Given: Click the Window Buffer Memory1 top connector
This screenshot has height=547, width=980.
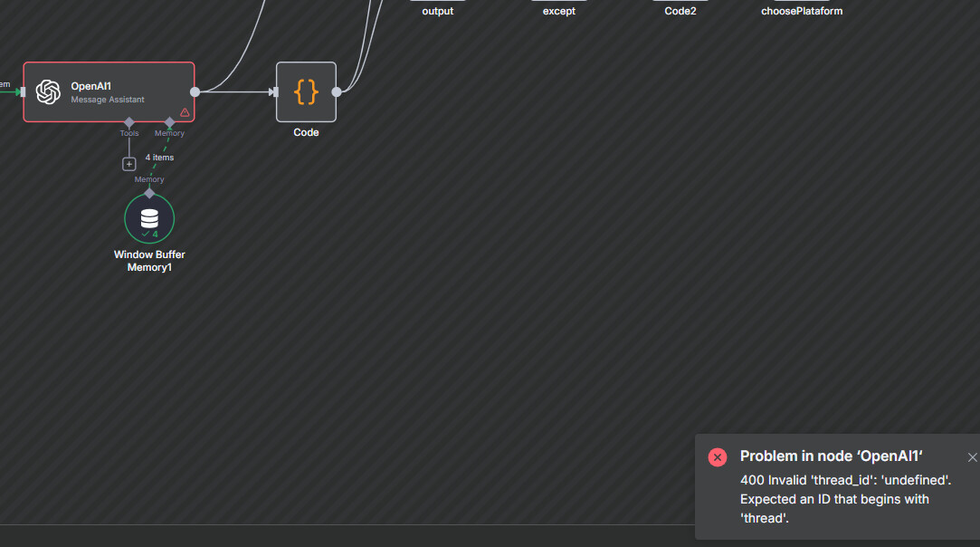Looking at the screenshot, I should click(149, 194).
